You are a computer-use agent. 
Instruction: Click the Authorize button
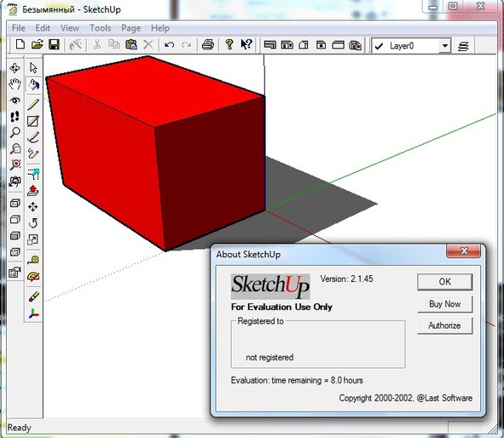coord(445,326)
